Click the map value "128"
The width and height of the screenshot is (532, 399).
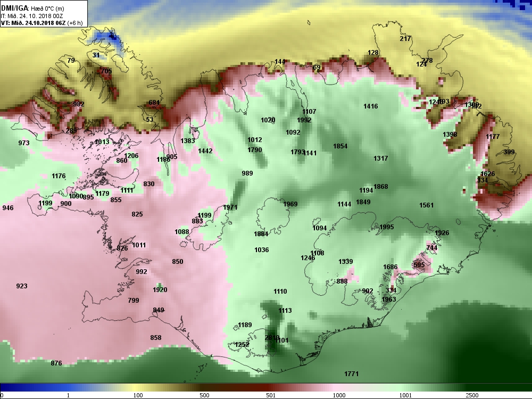pyautogui.click(x=373, y=53)
